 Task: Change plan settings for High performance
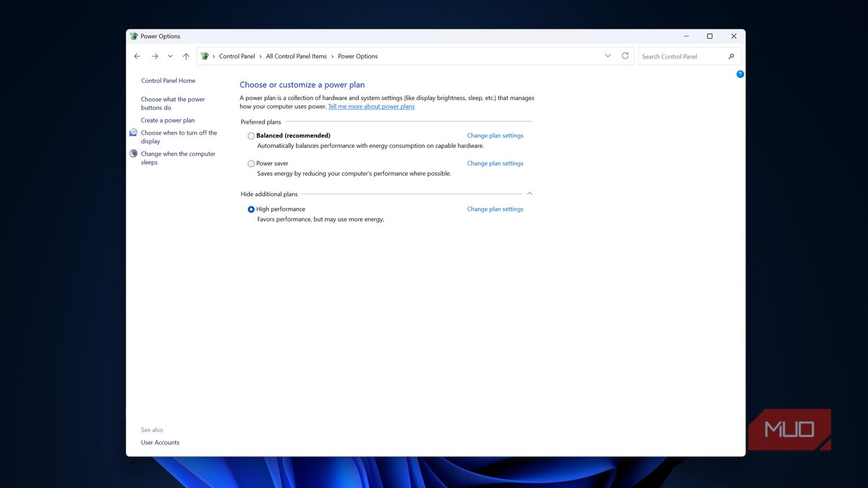pos(495,209)
